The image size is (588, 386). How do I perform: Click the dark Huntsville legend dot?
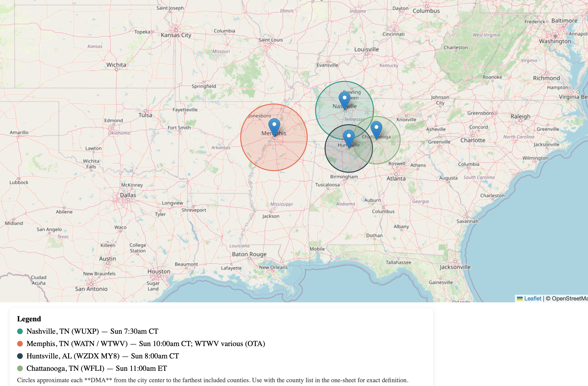pyautogui.click(x=20, y=356)
